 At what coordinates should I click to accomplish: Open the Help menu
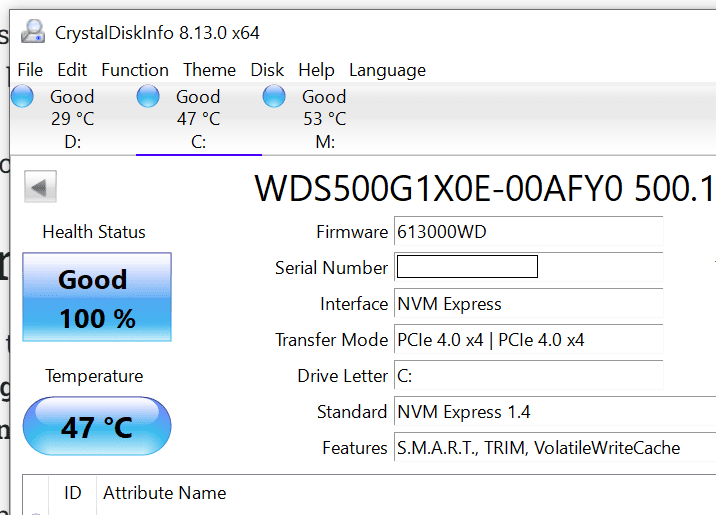(316, 70)
